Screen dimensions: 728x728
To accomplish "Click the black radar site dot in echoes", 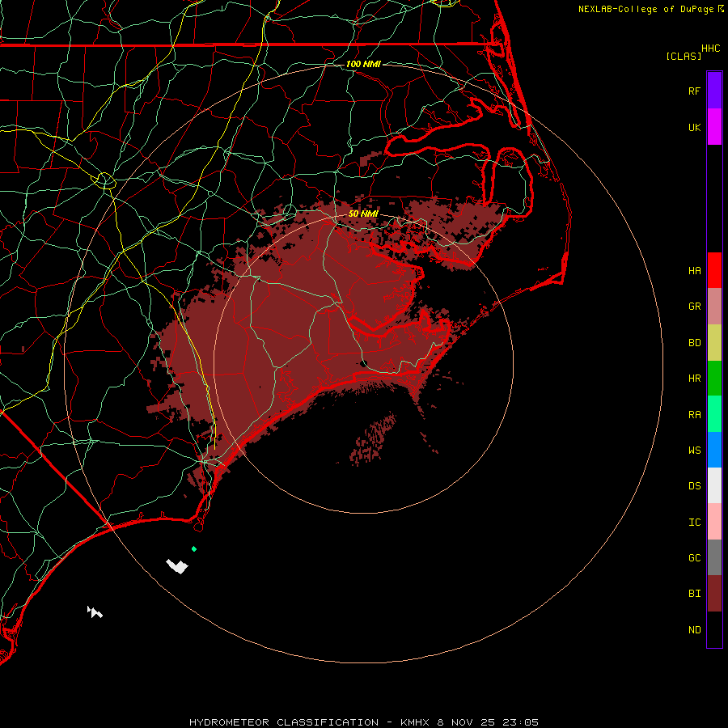I will (x=363, y=363).
